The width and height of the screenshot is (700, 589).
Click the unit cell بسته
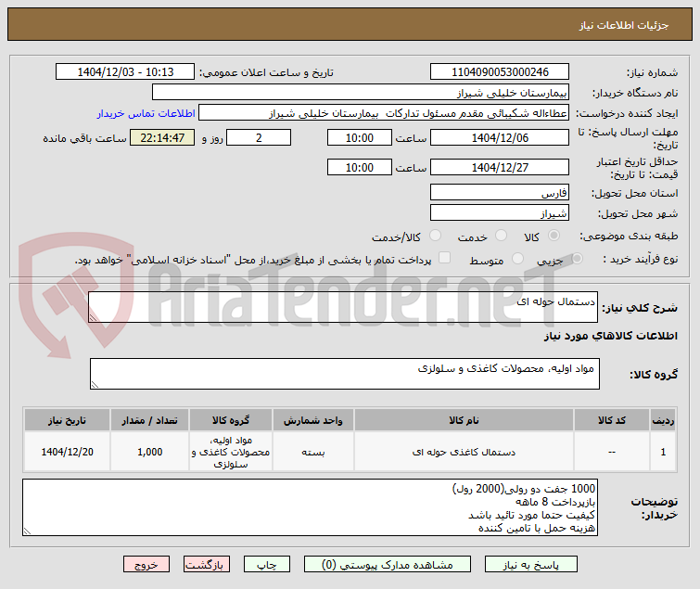coord(313,452)
